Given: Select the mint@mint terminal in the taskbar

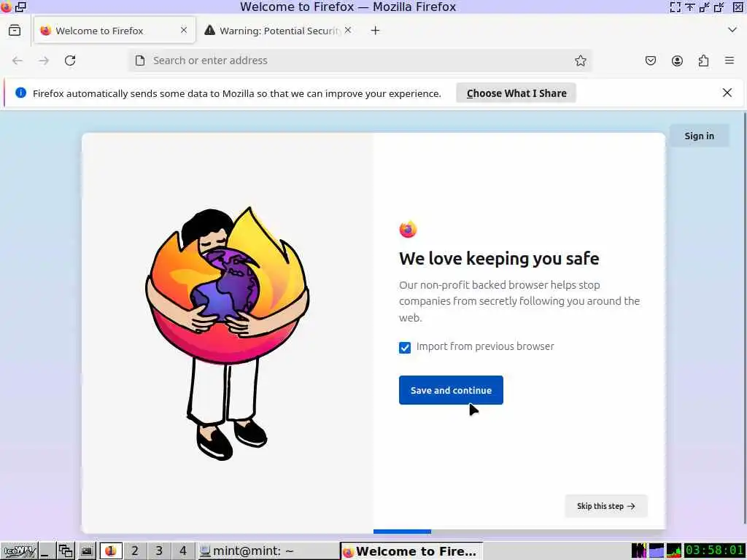Looking at the screenshot, I should 268,551.
